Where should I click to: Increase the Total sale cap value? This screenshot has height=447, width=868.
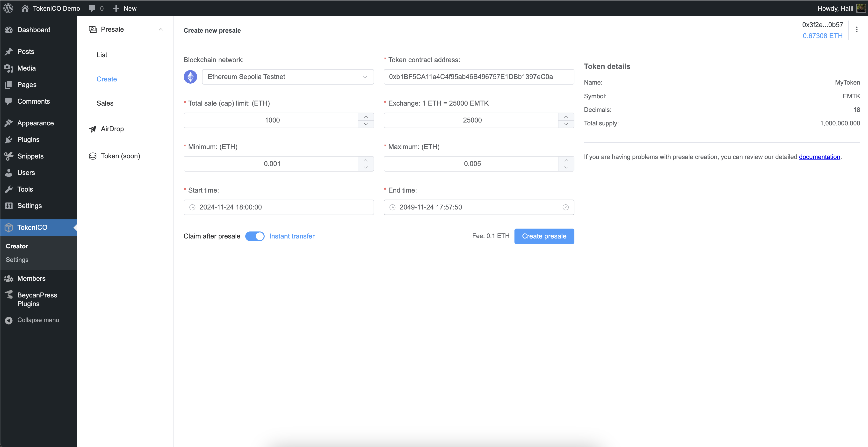tap(366, 116)
